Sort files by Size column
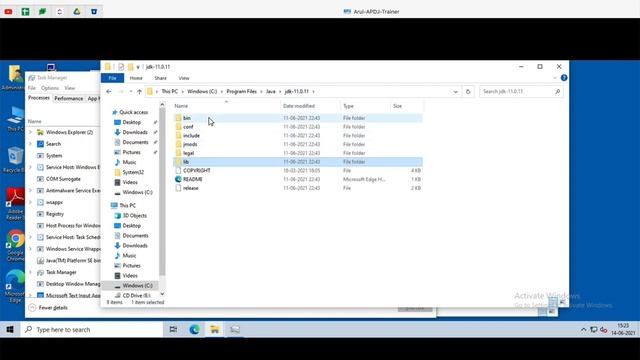This screenshot has width=640, height=360. pos(406,106)
